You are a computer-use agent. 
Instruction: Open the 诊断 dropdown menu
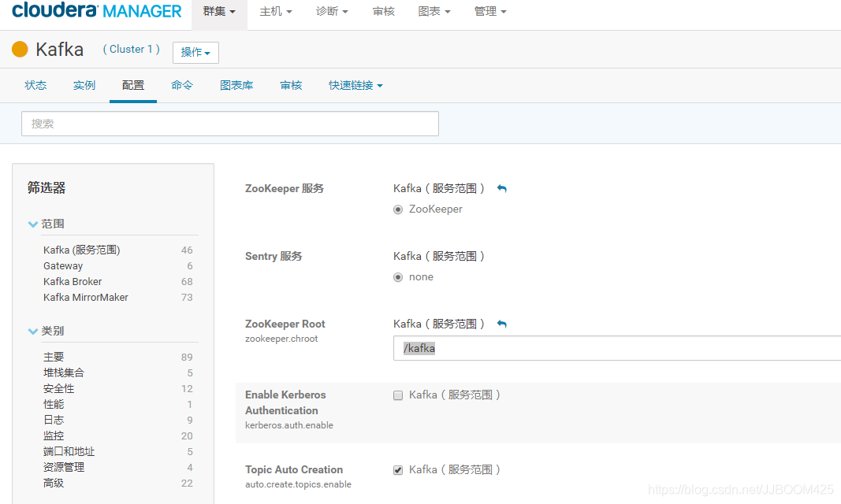(x=332, y=11)
